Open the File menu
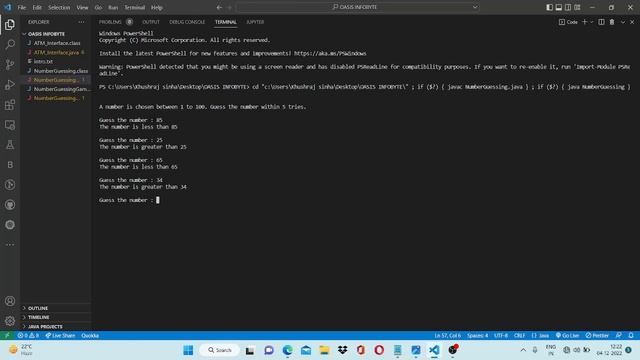Image resolution: width=640 pixels, height=360 pixels. [x=22, y=7]
